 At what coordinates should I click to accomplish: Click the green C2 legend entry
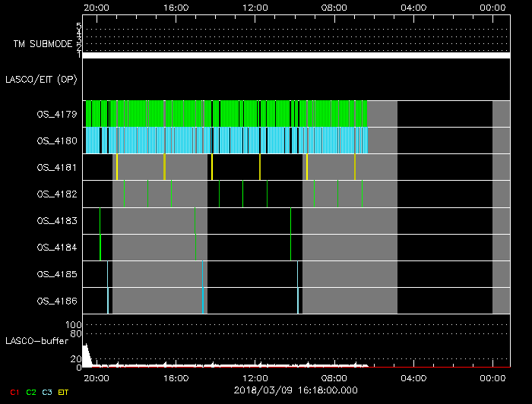point(31,393)
